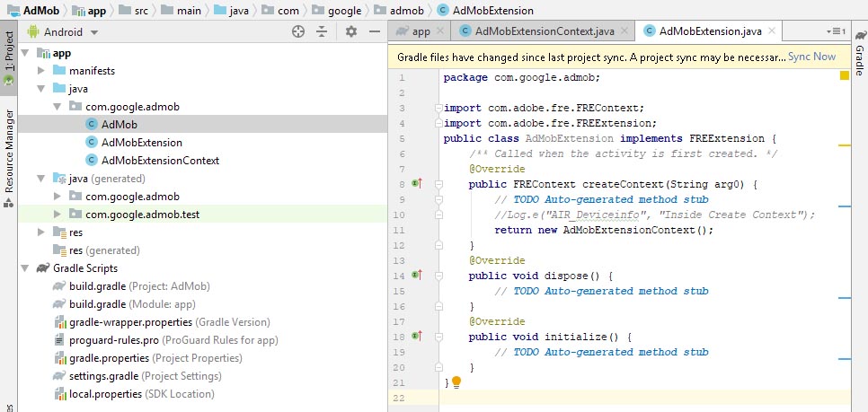Image resolution: width=868 pixels, height=412 pixels.
Task: Click the com breadcrumb
Action: click(280, 11)
